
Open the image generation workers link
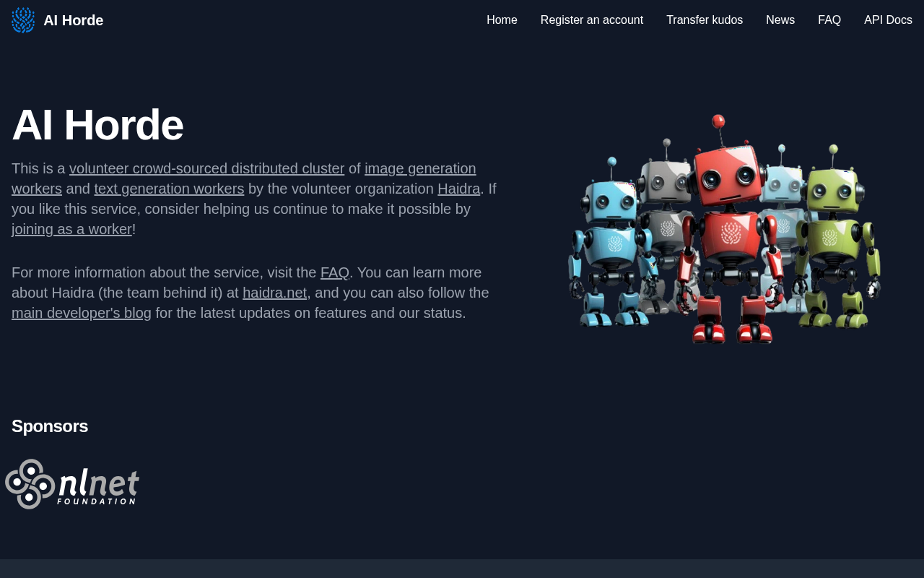pos(420,167)
